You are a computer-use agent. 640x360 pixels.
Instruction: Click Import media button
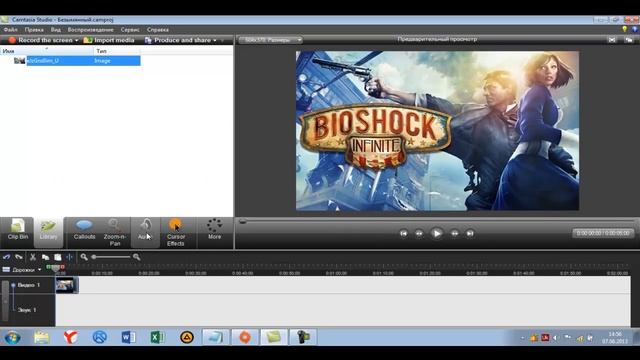pyautogui.click(x=109, y=40)
